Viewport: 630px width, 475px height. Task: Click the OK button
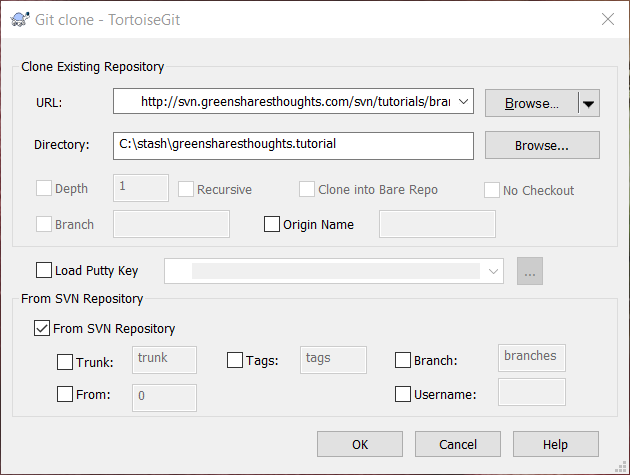360,444
